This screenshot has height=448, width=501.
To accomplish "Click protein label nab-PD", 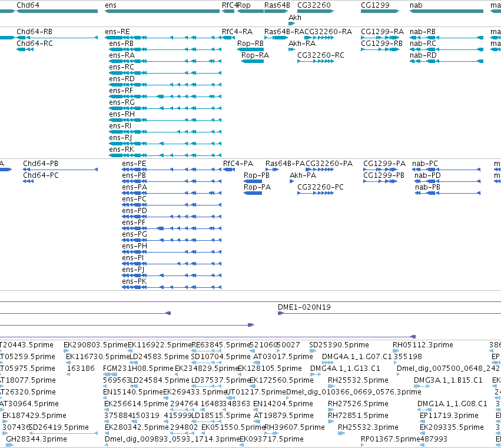I will point(427,175).
